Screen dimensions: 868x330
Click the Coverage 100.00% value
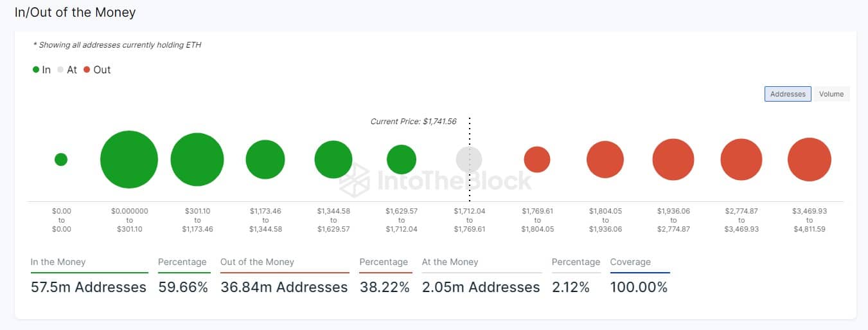pos(639,287)
